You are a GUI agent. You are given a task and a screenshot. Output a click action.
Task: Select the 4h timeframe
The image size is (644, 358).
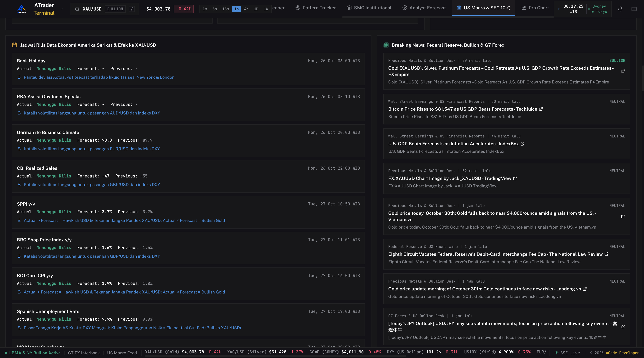[x=246, y=9]
